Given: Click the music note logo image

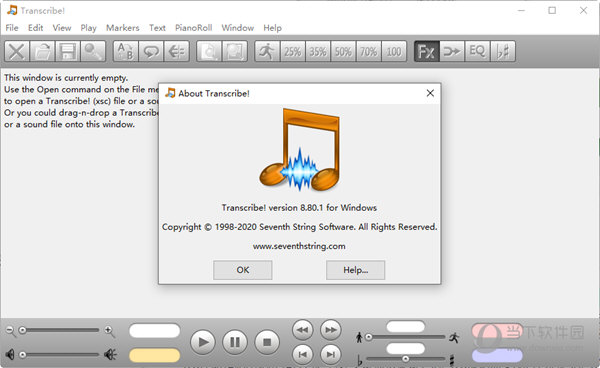Looking at the screenshot, I should (x=300, y=150).
